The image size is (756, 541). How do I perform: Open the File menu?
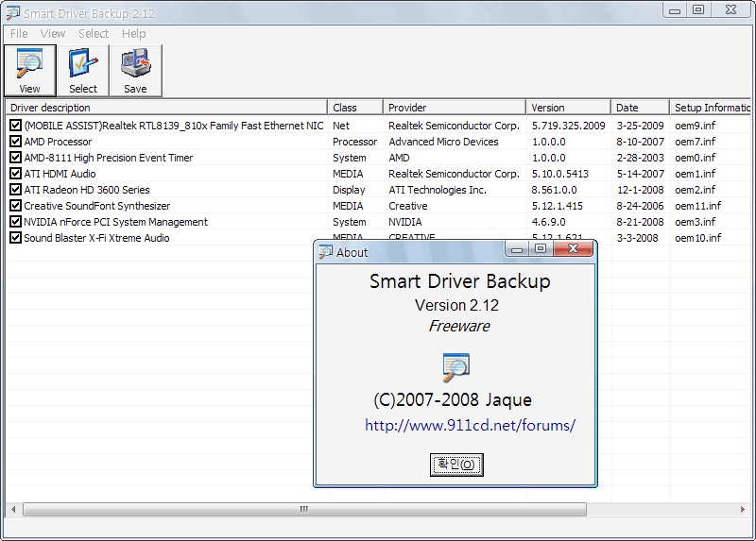(19, 34)
